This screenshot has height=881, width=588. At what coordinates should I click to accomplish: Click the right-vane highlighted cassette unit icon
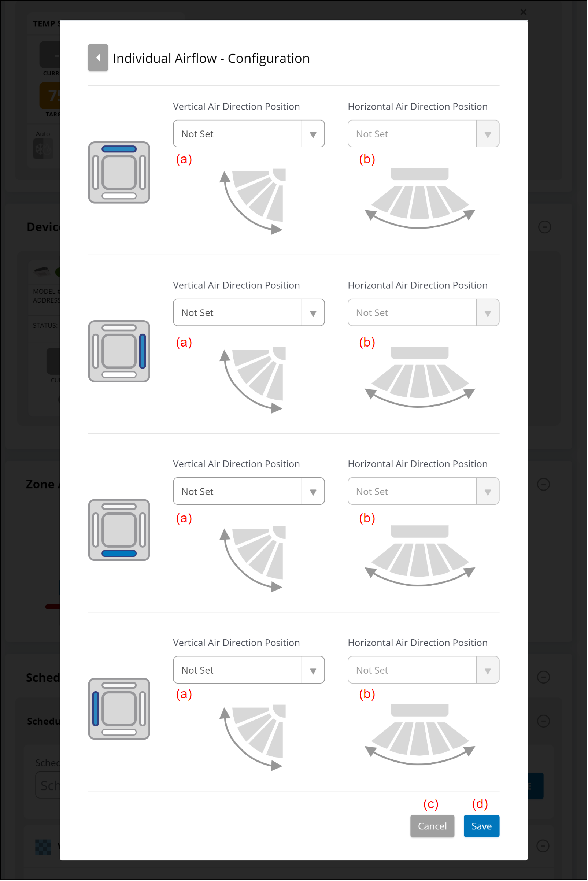(119, 351)
